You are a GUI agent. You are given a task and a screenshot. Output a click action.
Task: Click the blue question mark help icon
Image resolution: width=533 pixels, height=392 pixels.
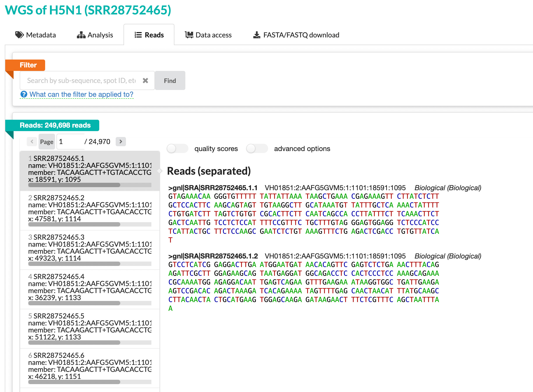point(24,94)
